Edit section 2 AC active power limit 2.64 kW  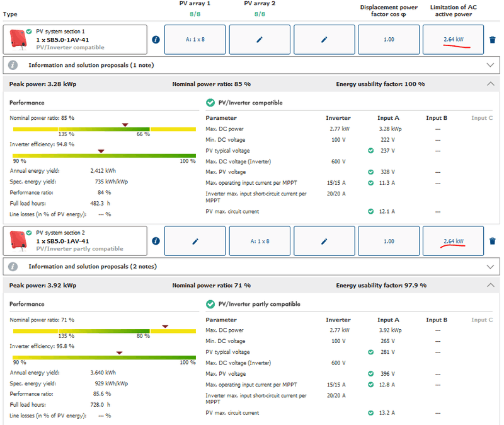pos(453,241)
